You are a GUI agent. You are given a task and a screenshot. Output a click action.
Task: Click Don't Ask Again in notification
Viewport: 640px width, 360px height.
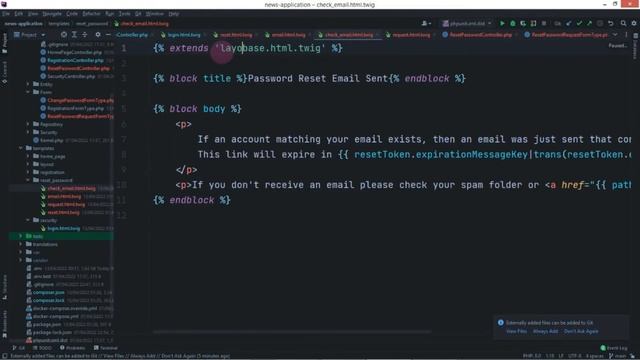point(581,331)
